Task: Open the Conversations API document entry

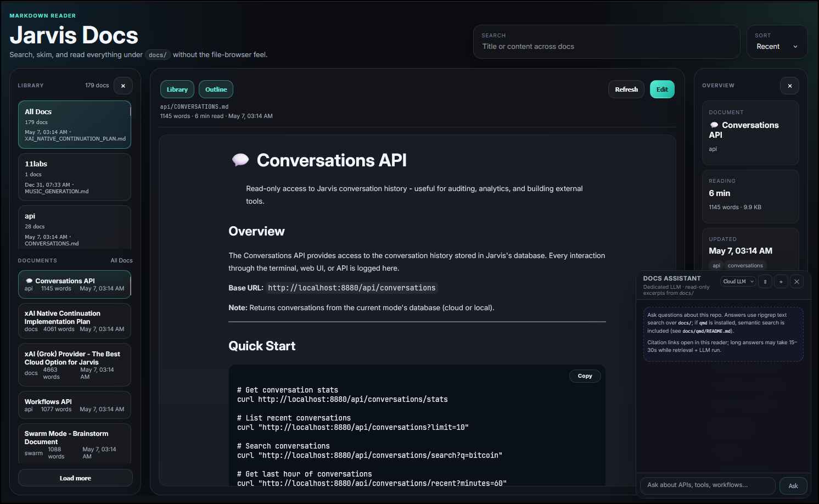Action: pos(75,284)
